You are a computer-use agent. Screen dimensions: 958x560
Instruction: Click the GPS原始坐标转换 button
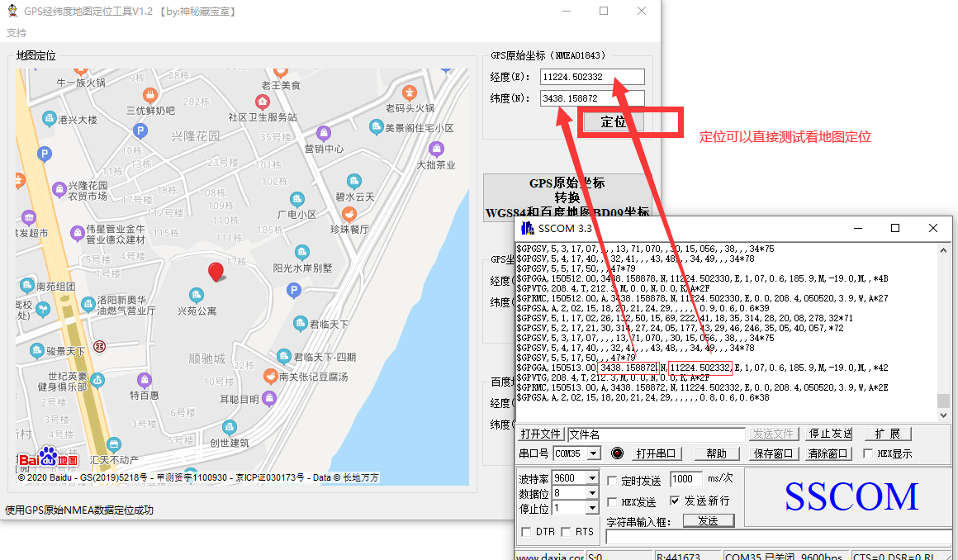(x=567, y=197)
